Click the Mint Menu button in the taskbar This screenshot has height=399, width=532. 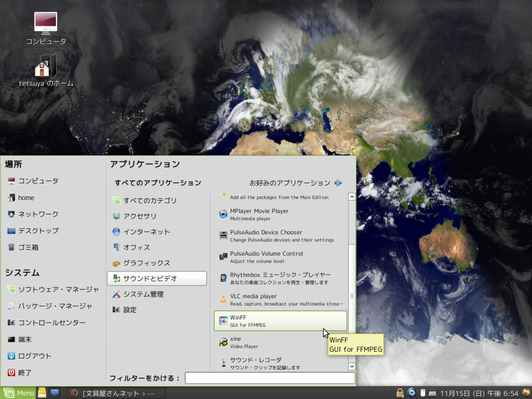(18, 393)
